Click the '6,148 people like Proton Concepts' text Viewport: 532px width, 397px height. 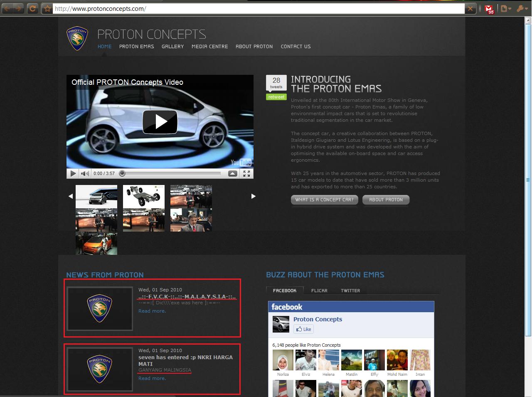(x=306, y=345)
